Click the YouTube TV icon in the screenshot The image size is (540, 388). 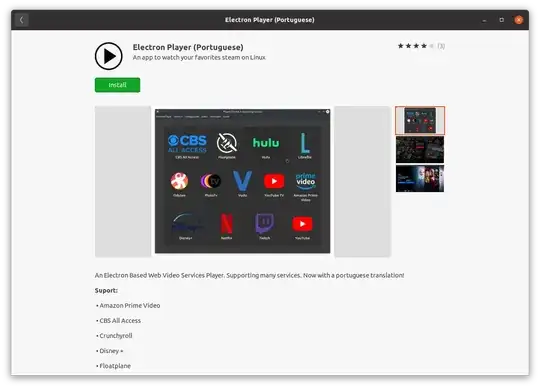274,181
